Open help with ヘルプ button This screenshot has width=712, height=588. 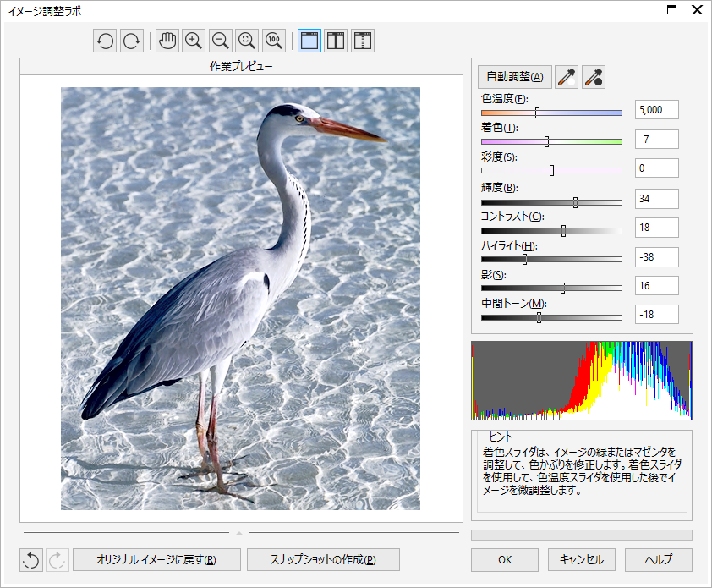click(x=659, y=560)
